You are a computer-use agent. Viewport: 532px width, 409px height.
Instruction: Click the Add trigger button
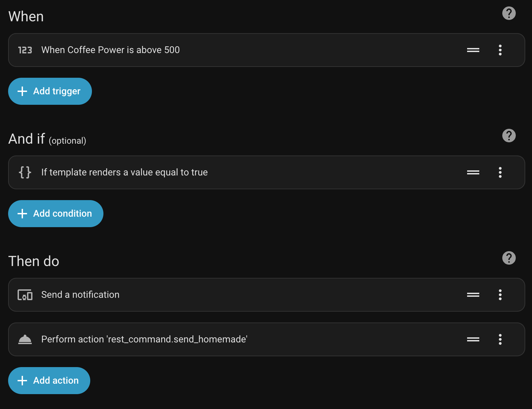coord(50,91)
